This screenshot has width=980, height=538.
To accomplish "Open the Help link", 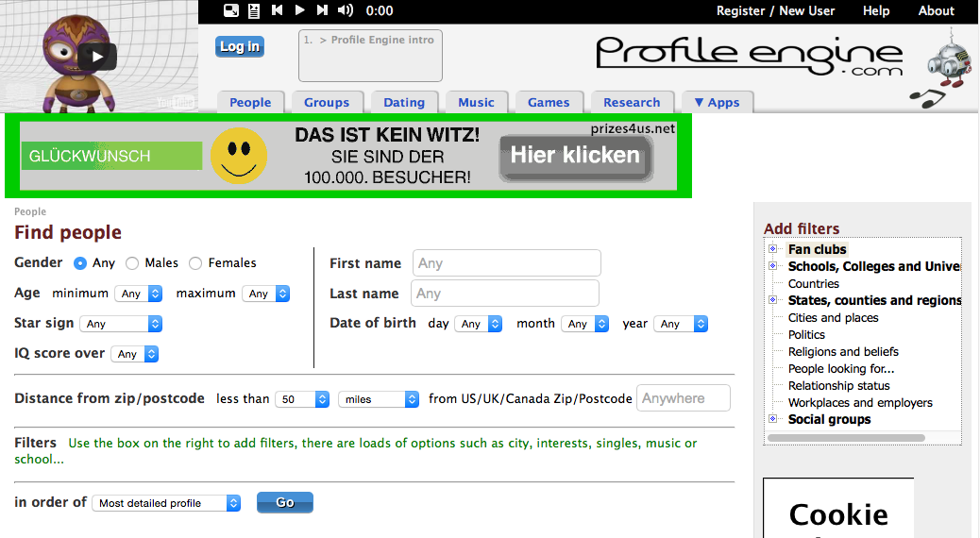I will click(876, 10).
